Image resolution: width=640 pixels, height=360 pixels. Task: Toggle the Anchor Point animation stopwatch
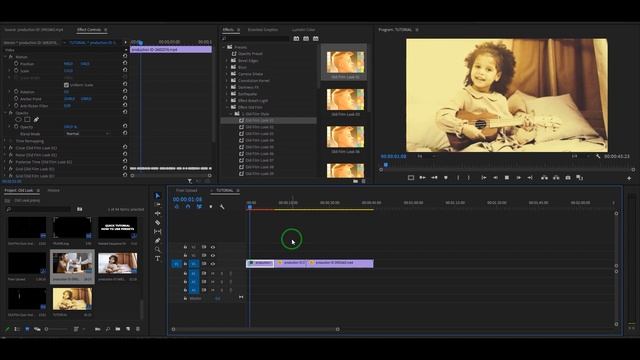tap(16, 99)
